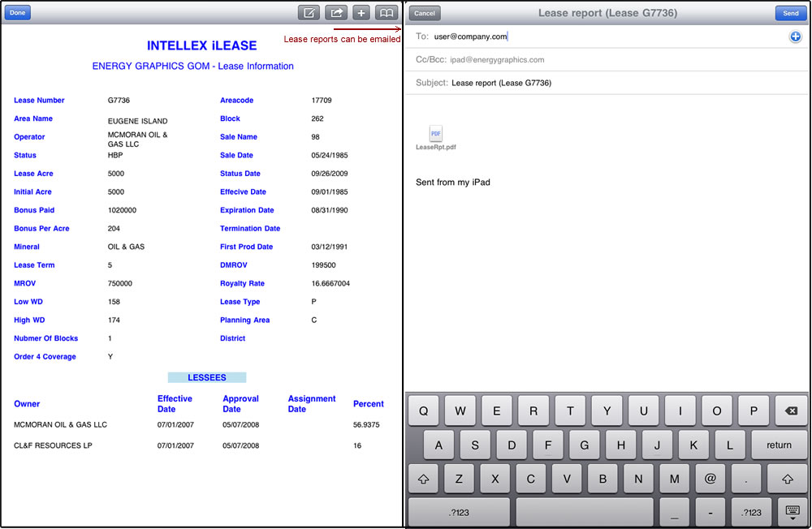Tap the D key
The image size is (812, 529).
[512, 445]
